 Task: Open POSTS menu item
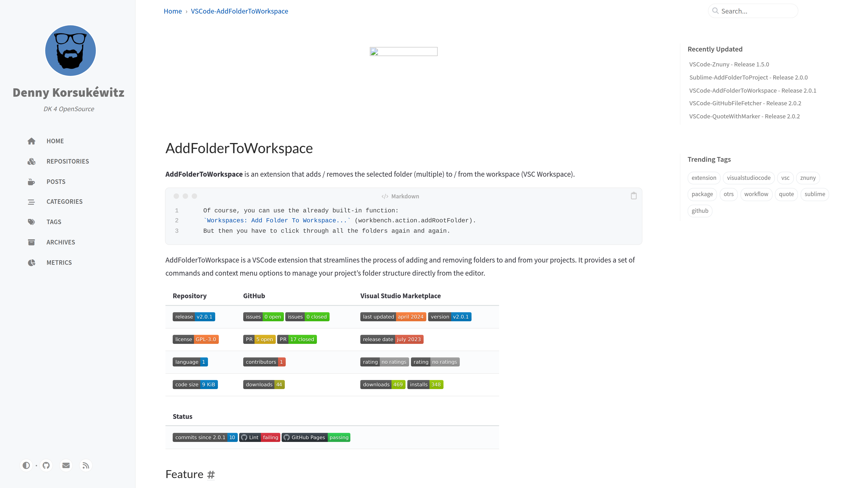[56, 181]
